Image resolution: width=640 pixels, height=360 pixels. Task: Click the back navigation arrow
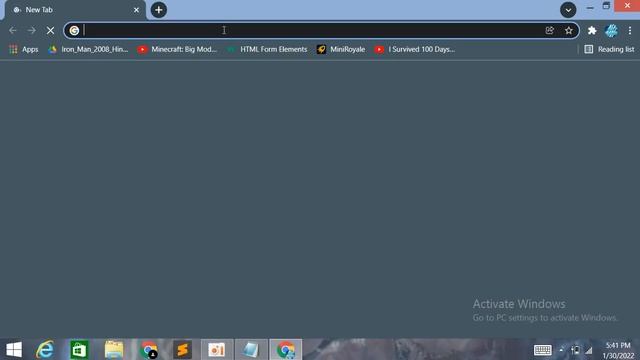(x=13, y=31)
